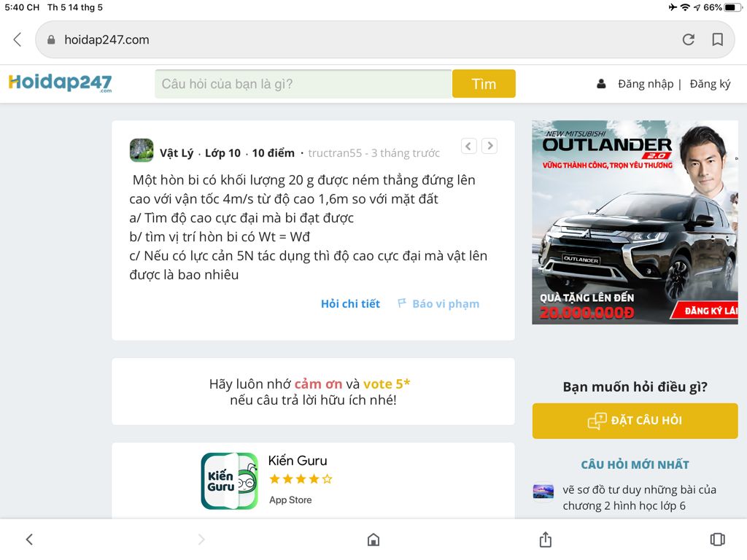Image resolution: width=747 pixels, height=560 pixels.
Task: Open the CÂU HỎI MỚI NHẤT heading
Action: (x=635, y=464)
